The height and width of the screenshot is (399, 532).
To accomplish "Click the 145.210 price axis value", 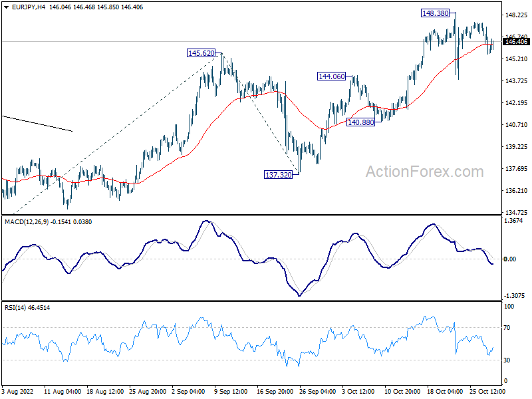I will coord(517,59).
